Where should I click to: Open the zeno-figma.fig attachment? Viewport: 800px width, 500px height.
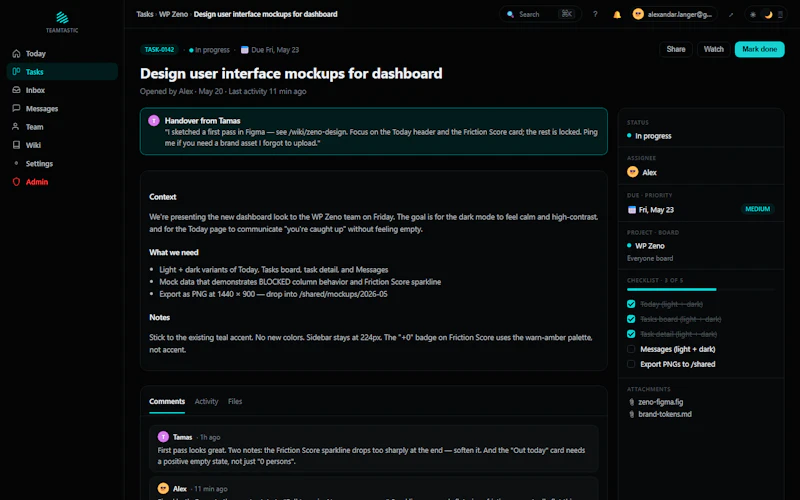(660, 402)
